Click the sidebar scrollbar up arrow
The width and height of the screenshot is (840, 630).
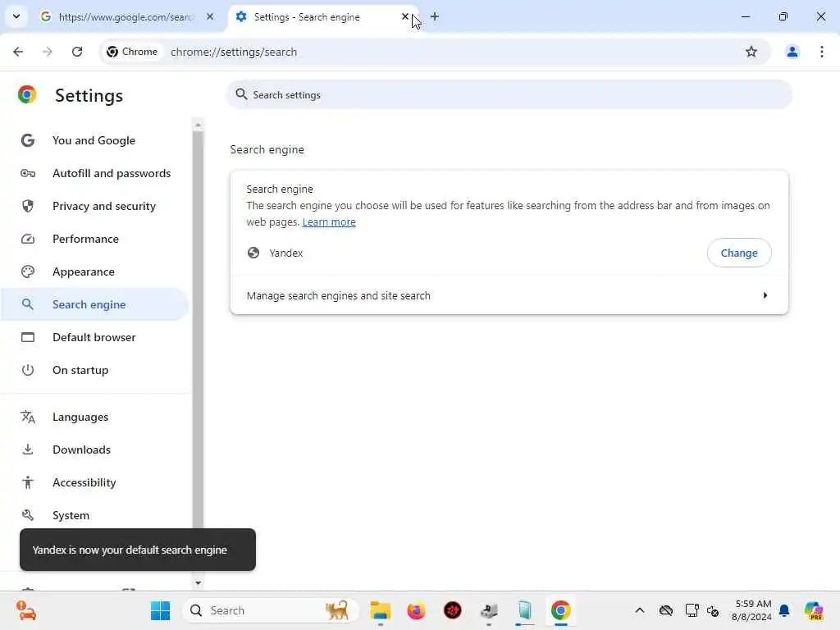tap(199, 125)
